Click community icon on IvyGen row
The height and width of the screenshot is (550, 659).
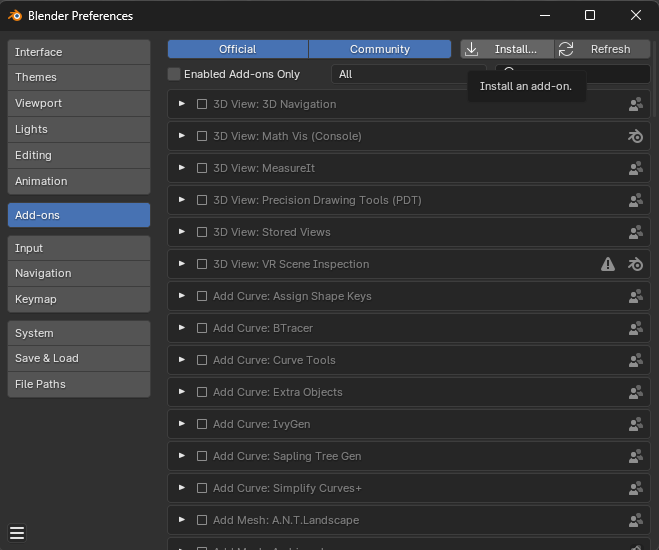point(635,424)
